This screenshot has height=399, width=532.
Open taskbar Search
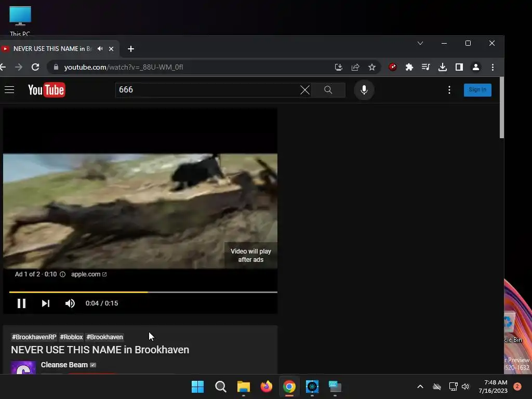point(220,387)
